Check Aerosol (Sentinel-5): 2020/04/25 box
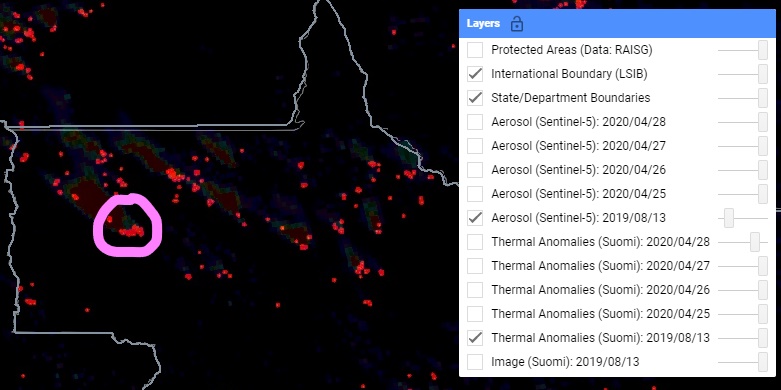Viewport: 781px width, 390px height. (475, 194)
